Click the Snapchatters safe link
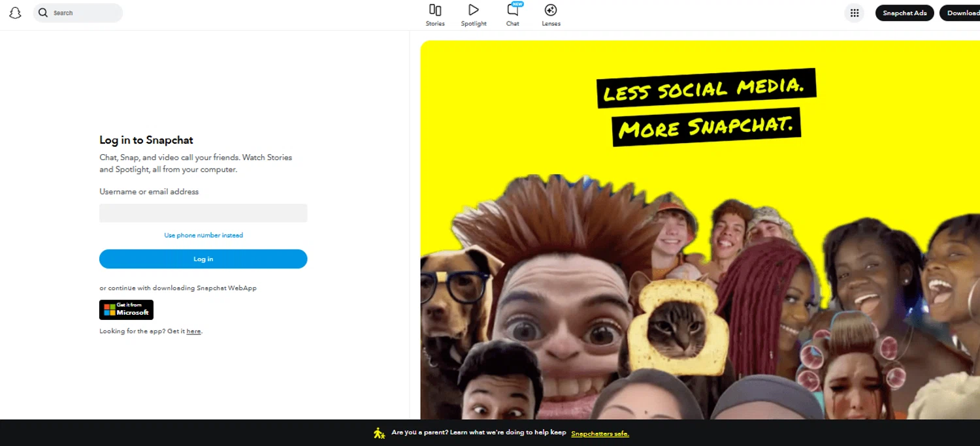The height and width of the screenshot is (446, 980). [600, 433]
